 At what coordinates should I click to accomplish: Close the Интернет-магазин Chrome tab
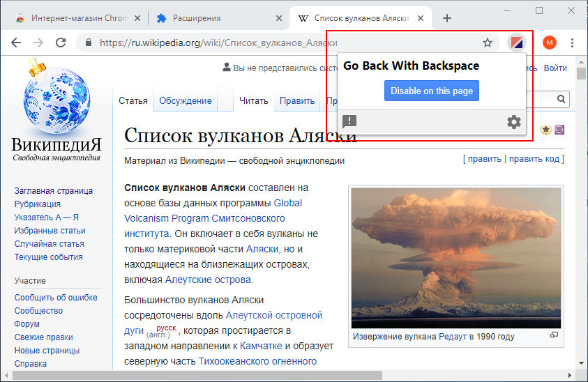137,18
